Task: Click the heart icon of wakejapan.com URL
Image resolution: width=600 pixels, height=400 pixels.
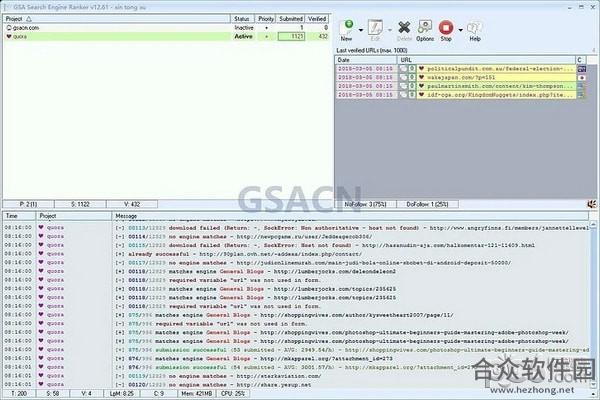Action: point(421,77)
